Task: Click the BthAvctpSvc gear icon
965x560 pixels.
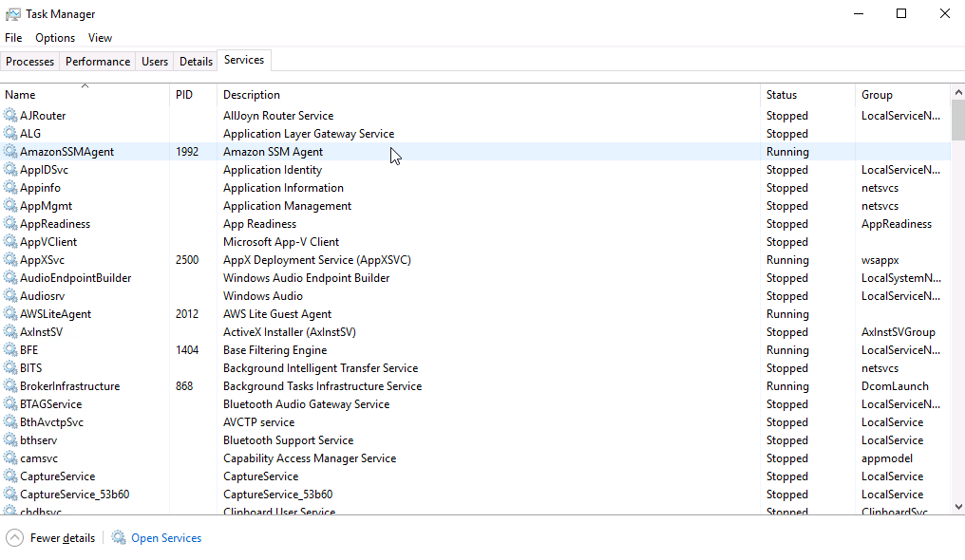Action: (x=10, y=422)
